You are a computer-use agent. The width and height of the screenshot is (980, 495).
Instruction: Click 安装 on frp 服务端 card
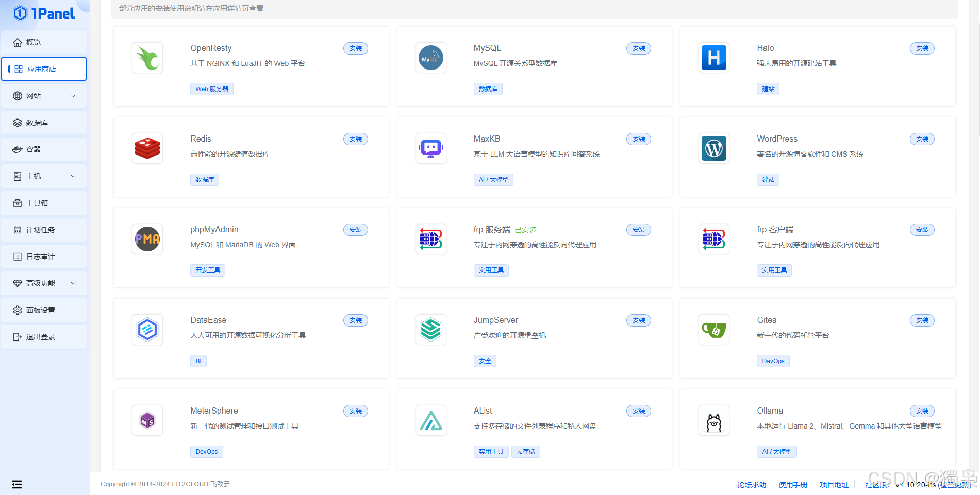click(639, 230)
